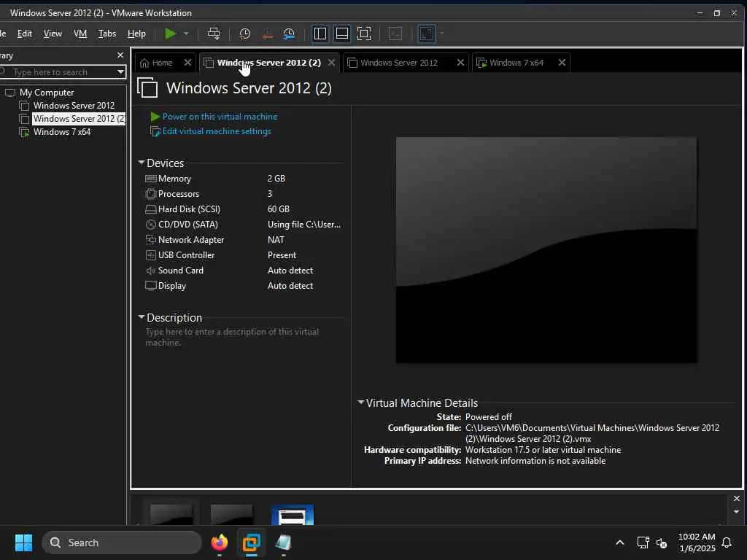Switch to Windows Server 2012 tab
Screen dimensions: 747x560
[399, 63]
